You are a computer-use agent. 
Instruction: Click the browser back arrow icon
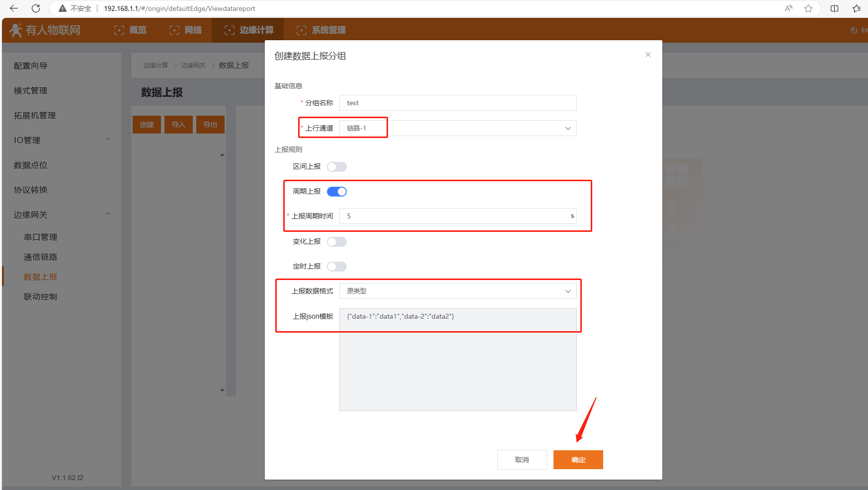pyautogui.click(x=14, y=8)
